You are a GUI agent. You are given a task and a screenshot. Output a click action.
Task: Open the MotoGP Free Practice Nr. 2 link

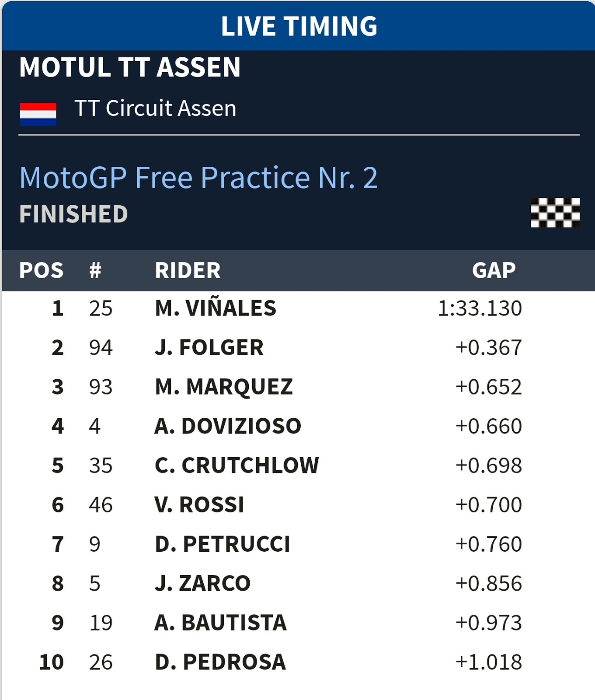tap(199, 178)
